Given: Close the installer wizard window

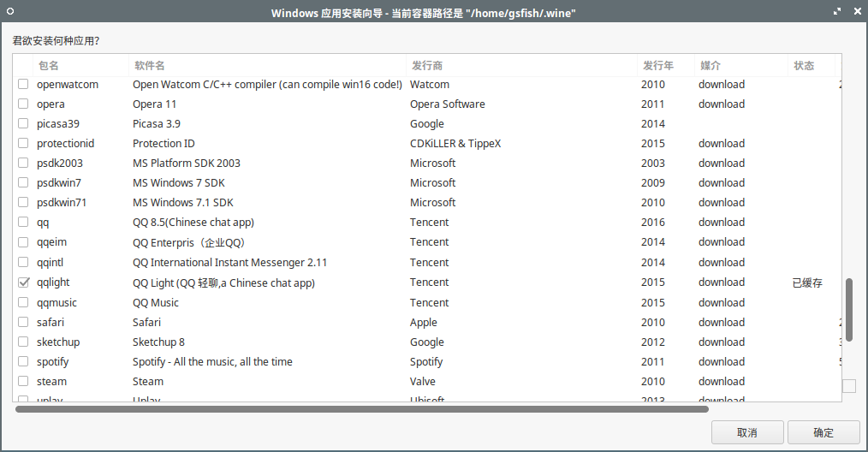Looking at the screenshot, I should (858, 11).
